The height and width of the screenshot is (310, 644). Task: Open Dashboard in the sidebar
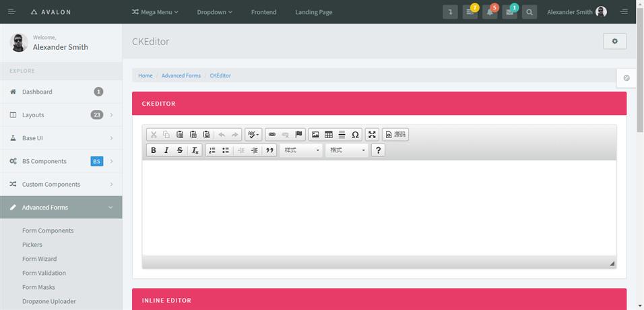61,92
